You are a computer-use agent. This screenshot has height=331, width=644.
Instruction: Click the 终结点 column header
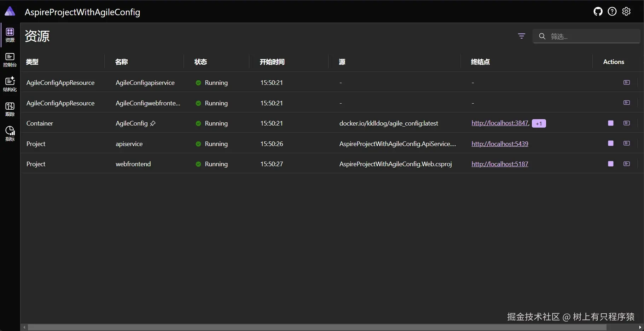(x=480, y=62)
